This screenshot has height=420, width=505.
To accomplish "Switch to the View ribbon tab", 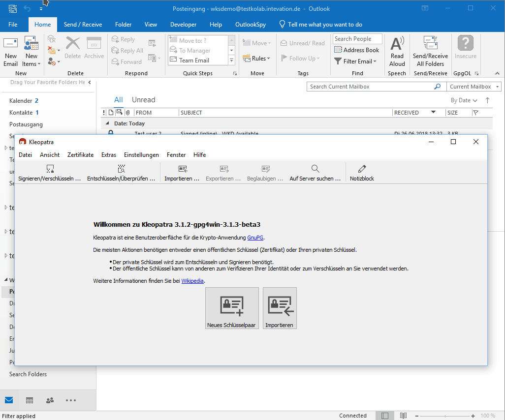I will tap(151, 25).
